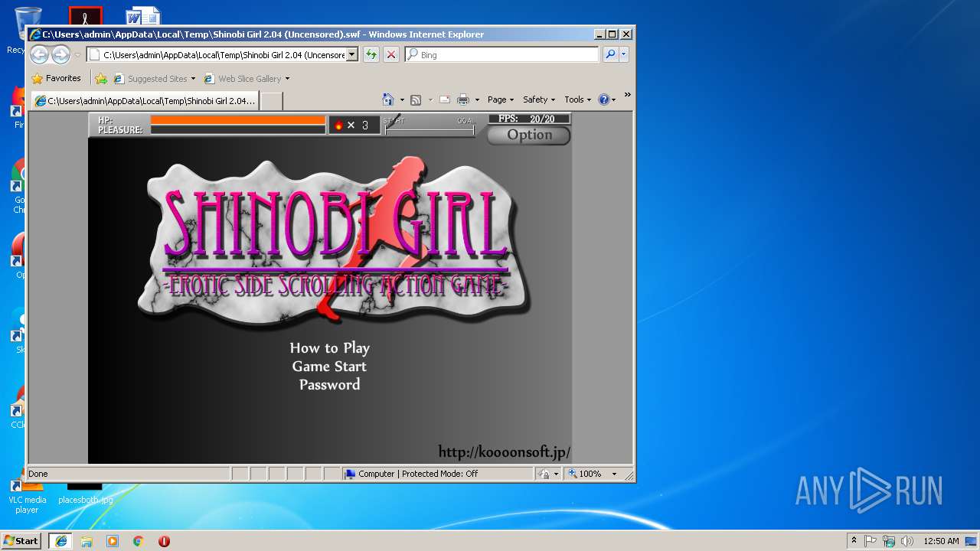Click the empty Pleasure bar

click(x=238, y=130)
